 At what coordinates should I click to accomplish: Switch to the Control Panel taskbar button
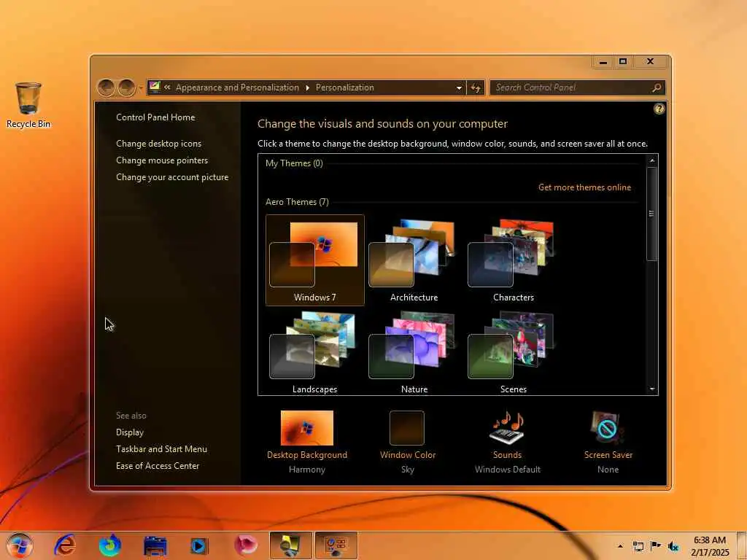(336, 545)
